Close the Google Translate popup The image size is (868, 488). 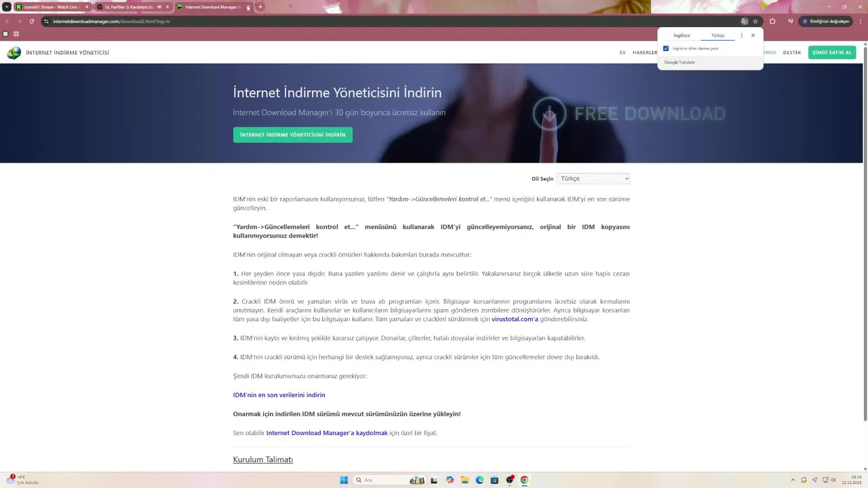pos(753,35)
